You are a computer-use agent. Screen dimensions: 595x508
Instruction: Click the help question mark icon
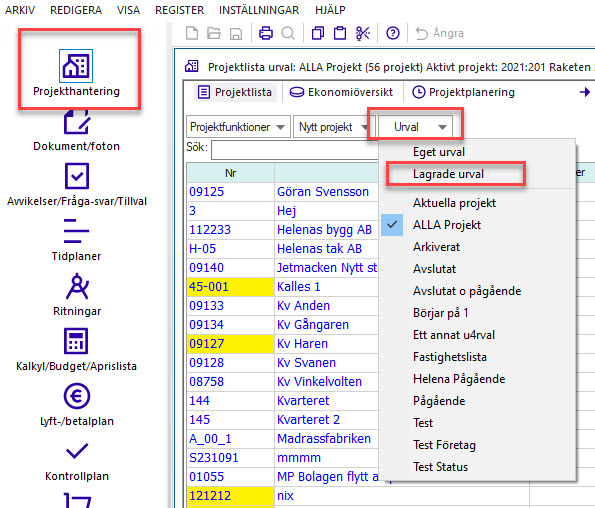(393, 33)
